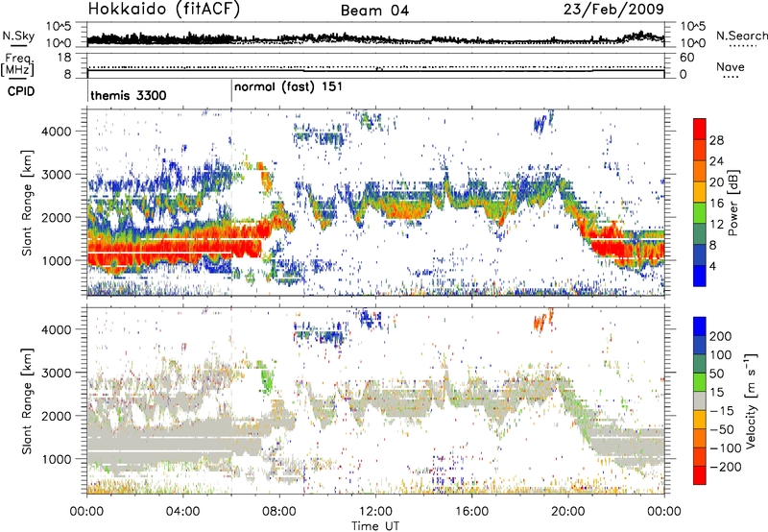The width and height of the screenshot is (768, 532).
Task: Click the "-50" label on Velocity color bar
Action: 722,429
